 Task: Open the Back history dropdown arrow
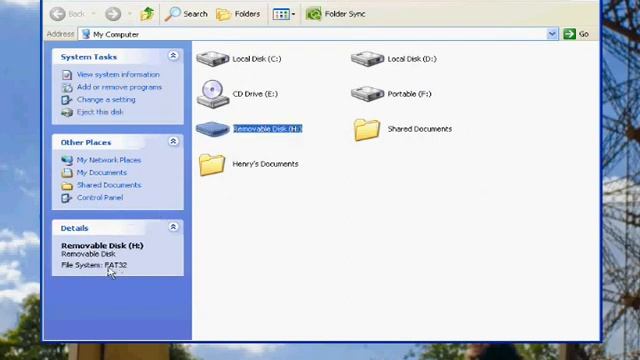(93, 14)
